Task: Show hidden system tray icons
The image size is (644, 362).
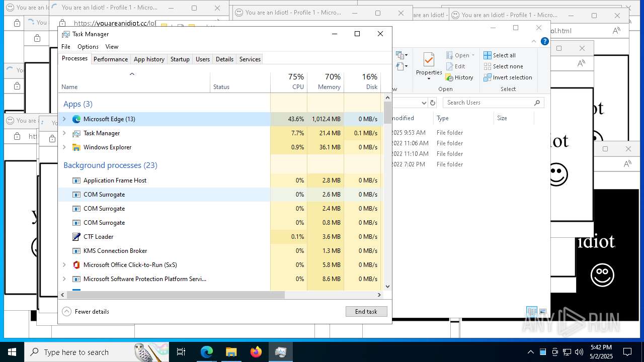Action: [530, 352]
